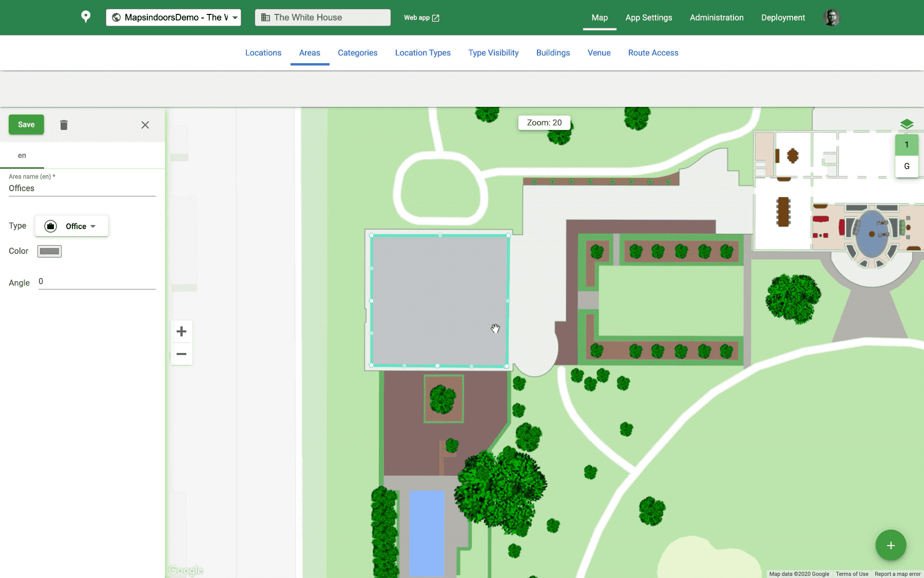Zoom in on the map
This screenshot has height=578, width=924.
181,331
